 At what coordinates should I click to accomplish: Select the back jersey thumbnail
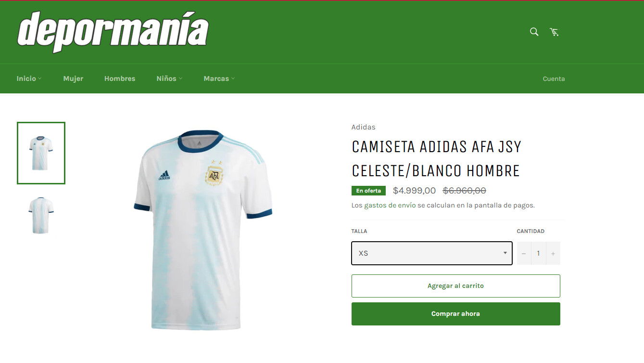(x=41, y=215)
